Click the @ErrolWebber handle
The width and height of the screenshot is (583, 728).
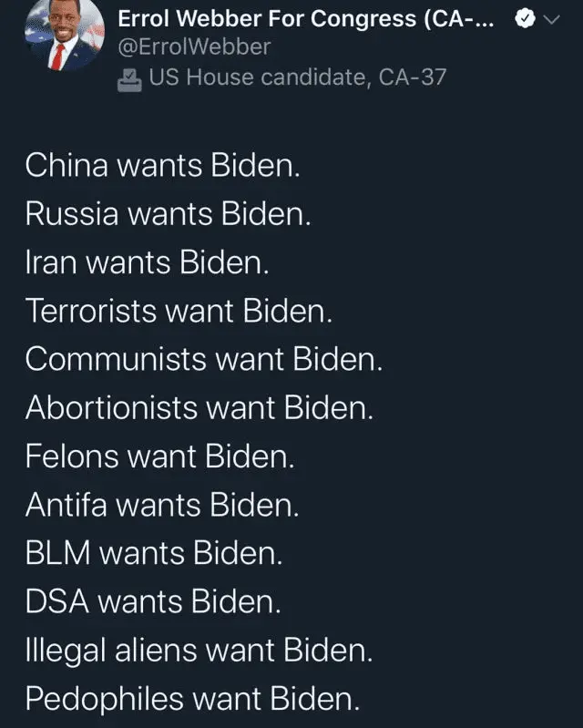(195, 46)
